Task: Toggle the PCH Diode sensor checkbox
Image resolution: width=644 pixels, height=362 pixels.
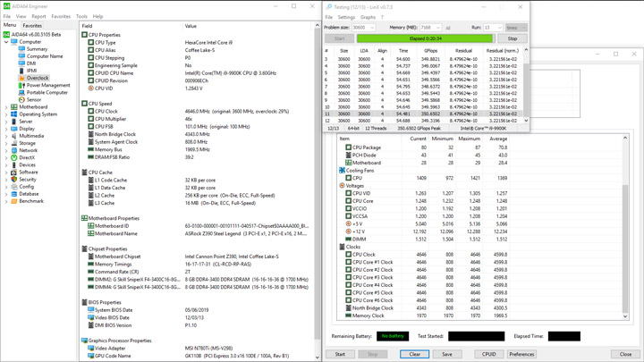Action: pyautogui.click(x=348, y=156)
